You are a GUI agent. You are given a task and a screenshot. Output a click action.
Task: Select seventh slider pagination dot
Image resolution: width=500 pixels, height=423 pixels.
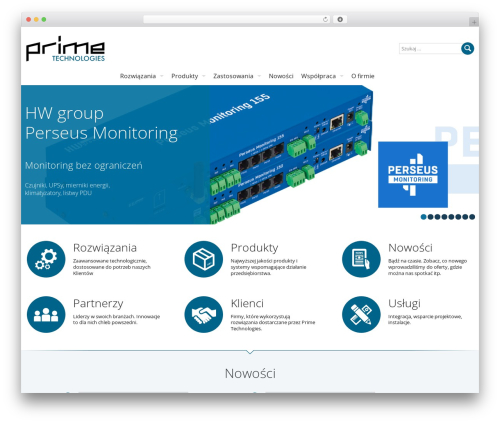point(465,217)
